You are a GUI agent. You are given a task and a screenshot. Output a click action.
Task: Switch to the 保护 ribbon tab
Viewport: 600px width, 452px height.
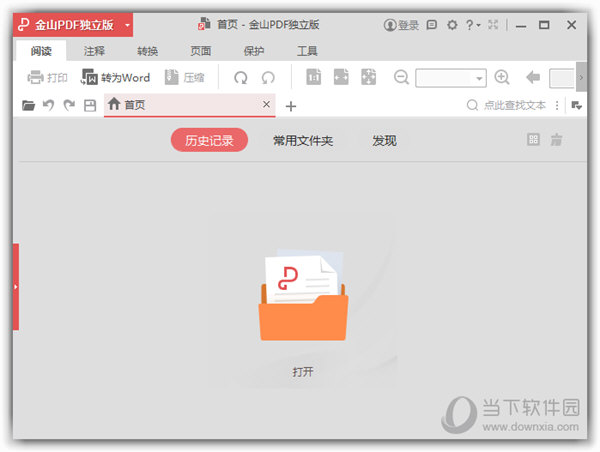254,51
